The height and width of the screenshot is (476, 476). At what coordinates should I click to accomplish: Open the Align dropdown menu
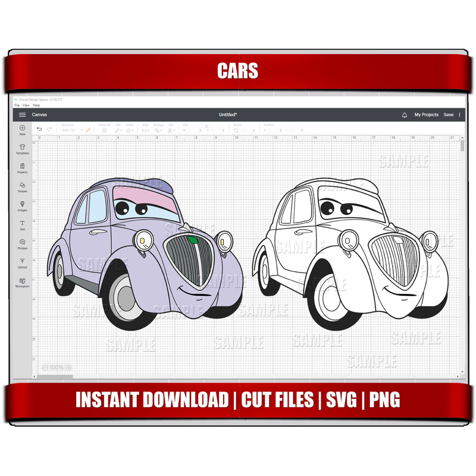point(145,129)
